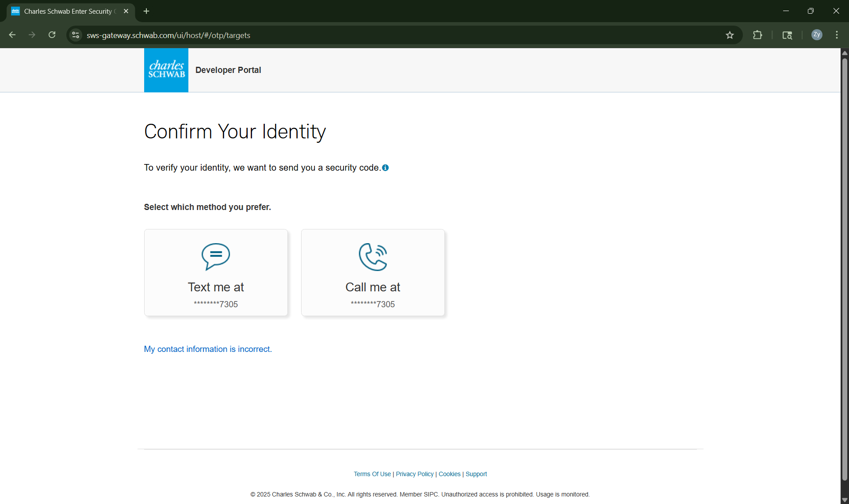849x504 pixels.
Task: Click the site information icon in address bar
Action: pos(75,35)
